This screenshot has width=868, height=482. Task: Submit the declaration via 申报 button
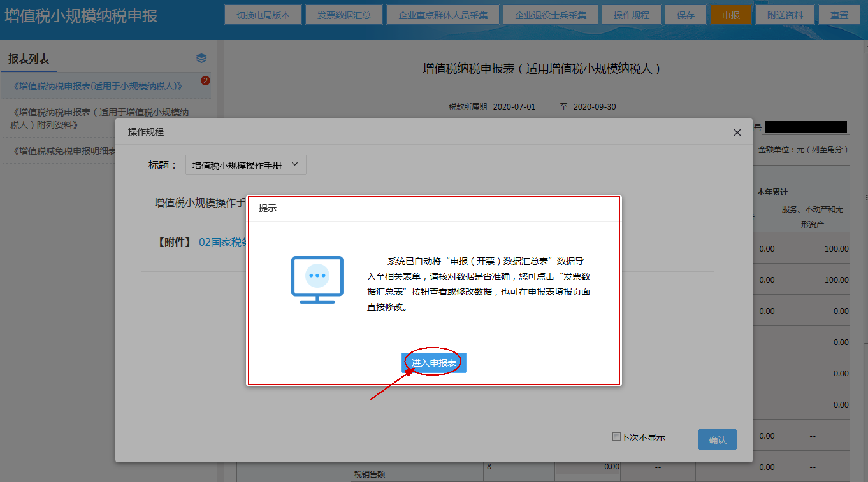731,14
